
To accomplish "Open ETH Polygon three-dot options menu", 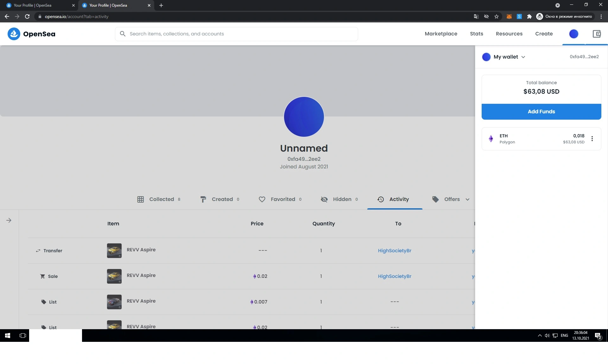I will click(592, 139).
